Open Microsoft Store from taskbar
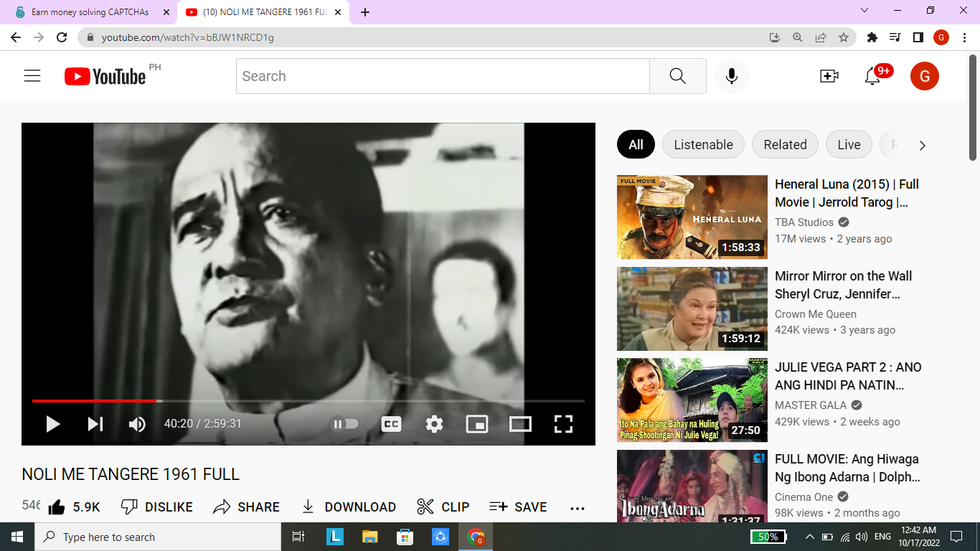The image size is (980, 551). click(x=405, y=537)
